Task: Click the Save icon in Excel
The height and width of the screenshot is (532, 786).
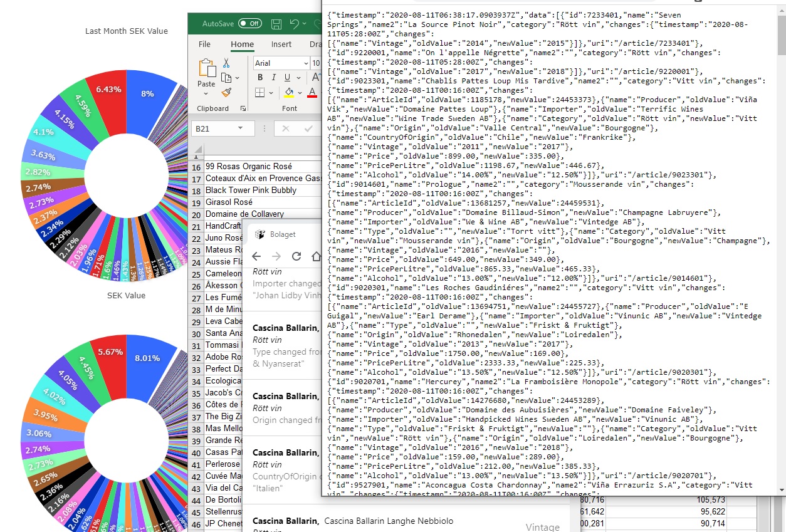Action: click(276, 24)
